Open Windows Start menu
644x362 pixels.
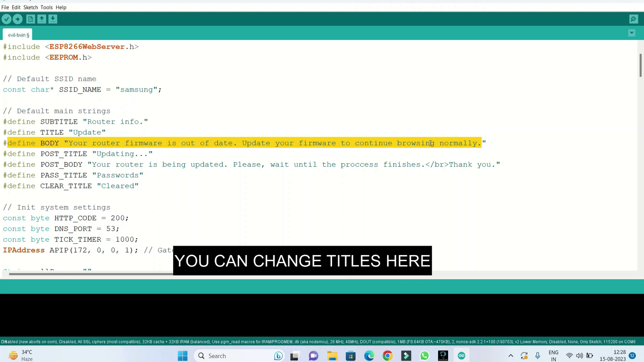[183, 356]
